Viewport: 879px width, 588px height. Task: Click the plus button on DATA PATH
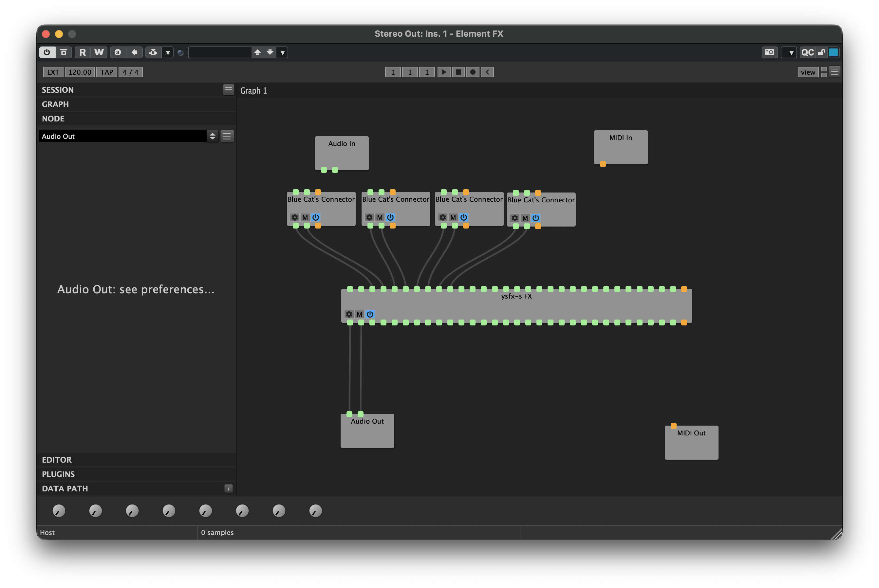(x=228, y=488)
